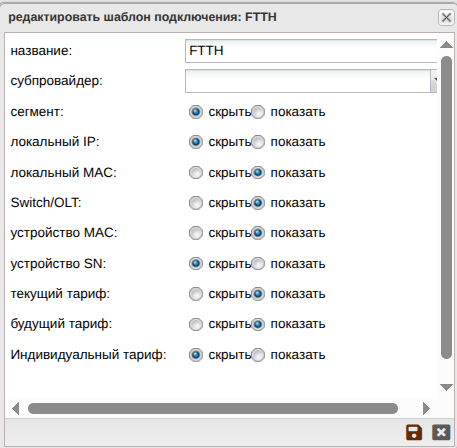457x448 pixels.
Task: Click the 'субпровайдер:' label
Action: (57, 81)
